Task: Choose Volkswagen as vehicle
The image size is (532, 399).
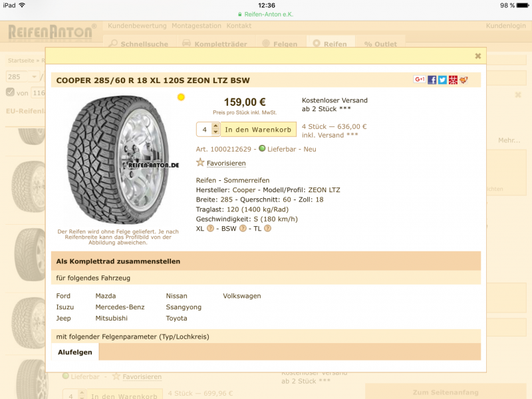Action: 242,296
